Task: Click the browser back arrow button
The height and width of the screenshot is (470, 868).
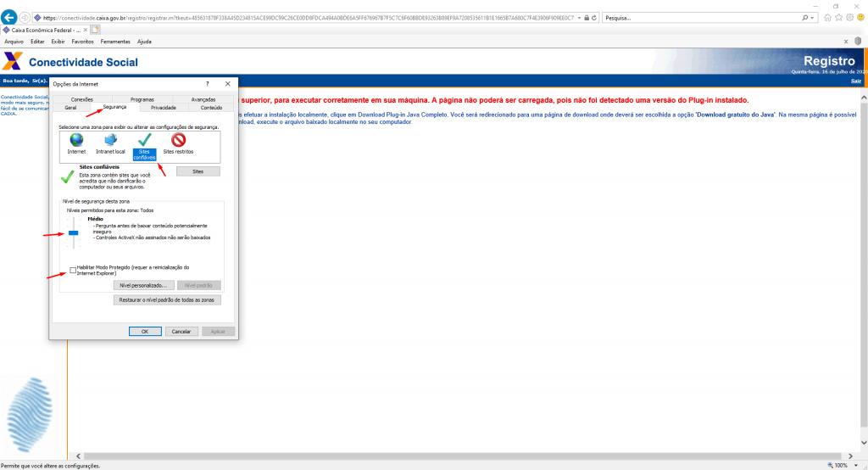Action: pos(9,18)
